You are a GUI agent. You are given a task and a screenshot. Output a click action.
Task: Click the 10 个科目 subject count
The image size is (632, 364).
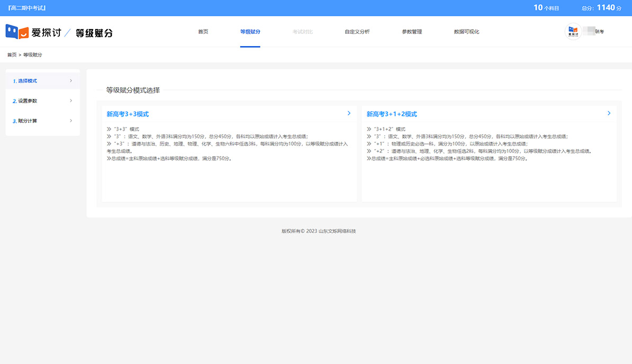pos(546,8)
